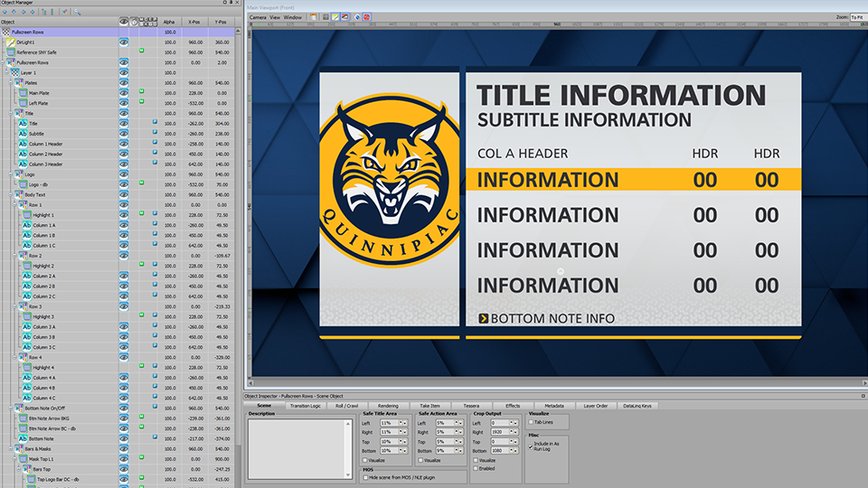This screenshot has height=488, width=868.
Task: Click the eye column header icon
Action: (x=124, y=22)
